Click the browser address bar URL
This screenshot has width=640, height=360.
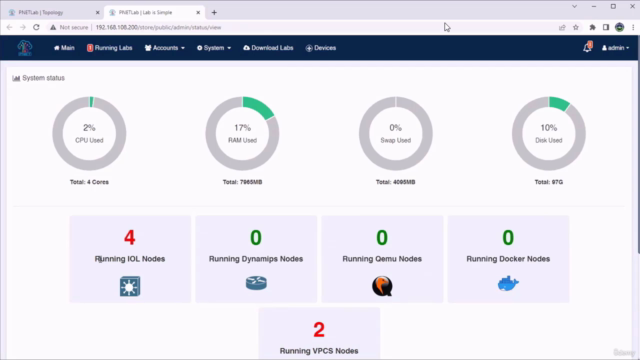click(x=158, y=27)
